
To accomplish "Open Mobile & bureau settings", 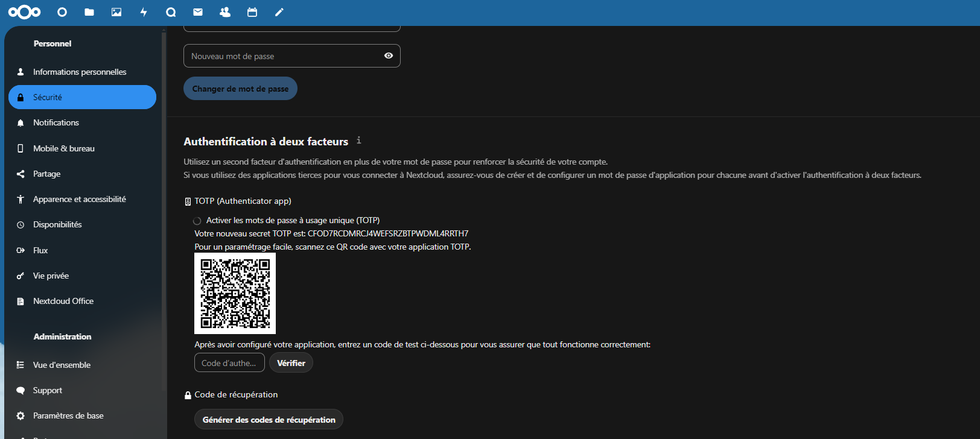I will click(x=82, y=148).
